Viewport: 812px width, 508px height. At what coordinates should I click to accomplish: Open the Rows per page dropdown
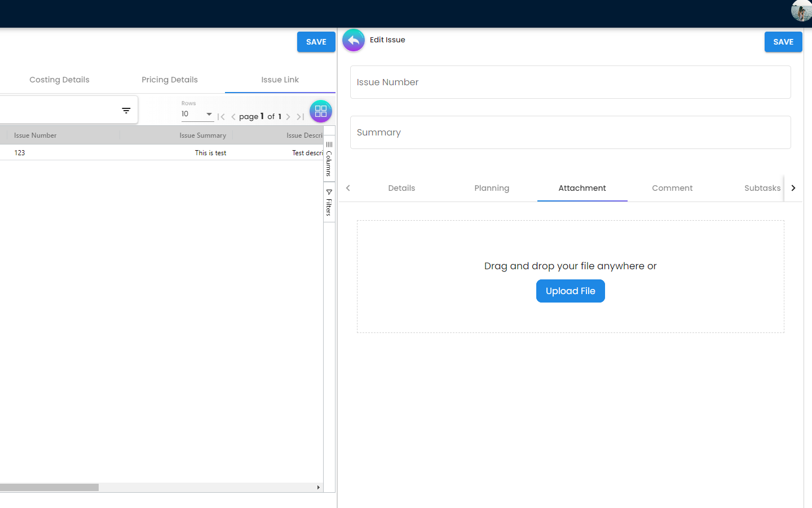pyautogui.click(x=197, y=114)
